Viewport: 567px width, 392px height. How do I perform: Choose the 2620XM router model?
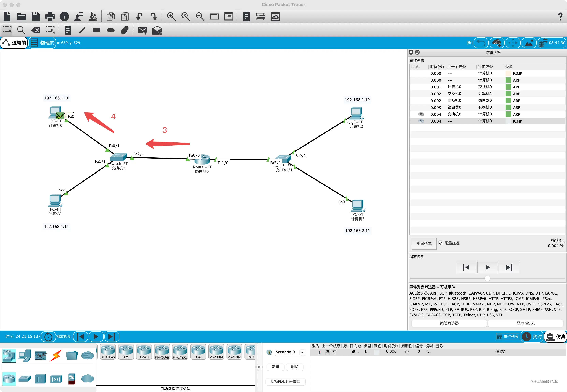tap(216, 352)
